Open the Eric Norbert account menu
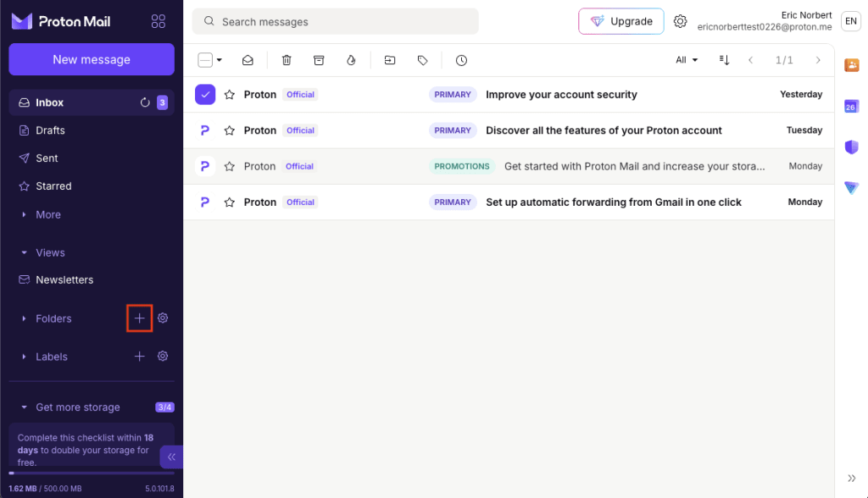 [x=765, y=21]
